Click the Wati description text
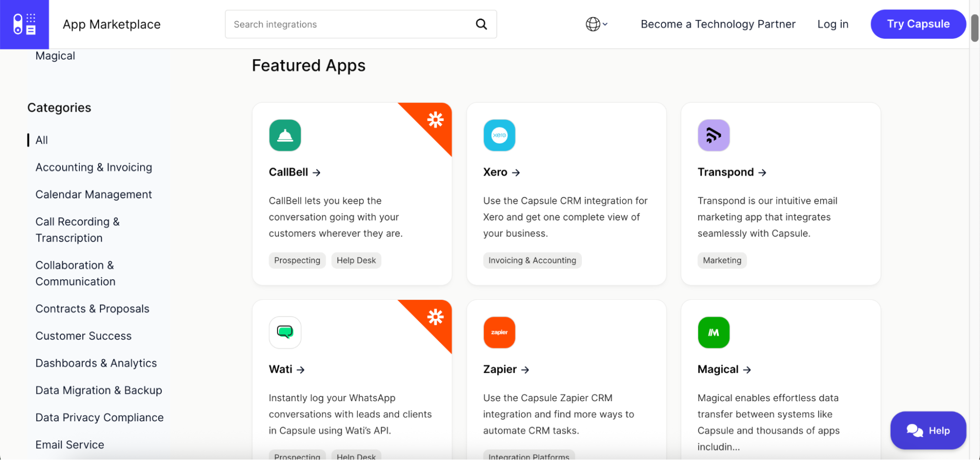This screenshot has width=980, height=460. [x=350, y=414]
